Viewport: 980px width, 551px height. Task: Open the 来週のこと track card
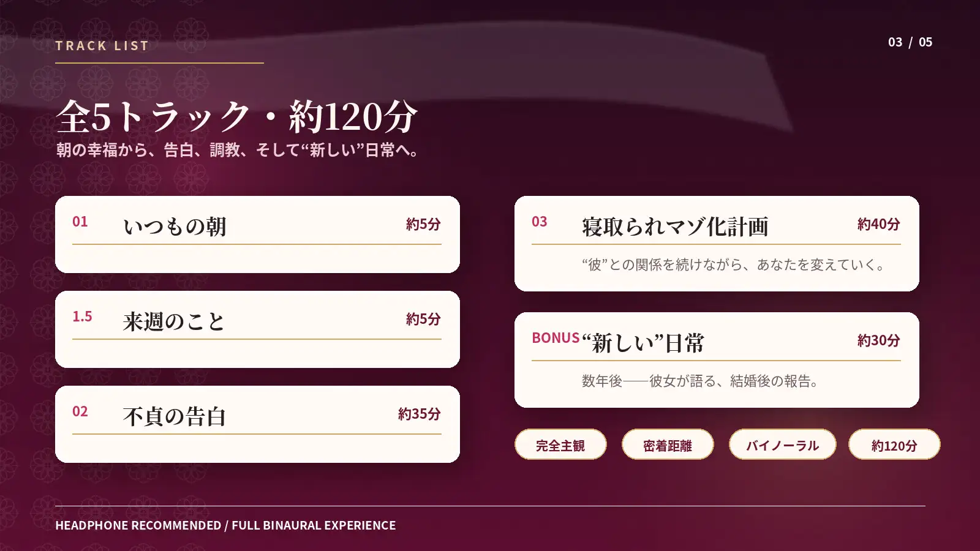[257, 329]
